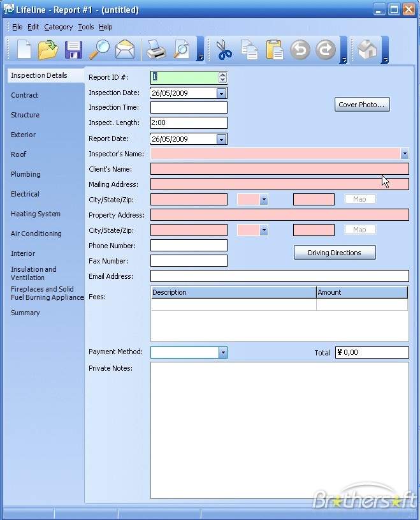
Task: Click the Property Address field
Action: pyautogui.click(x=280, y=214)
